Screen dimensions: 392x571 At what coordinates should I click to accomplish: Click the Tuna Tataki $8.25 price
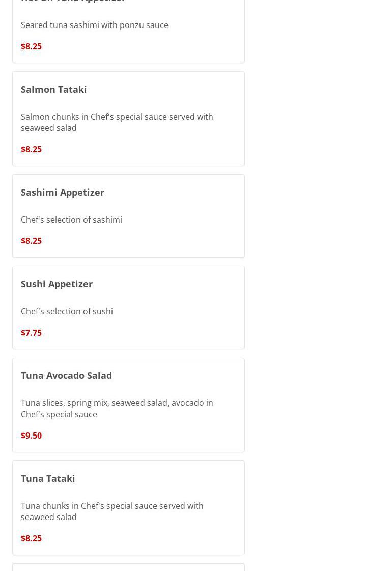tap(31, 538)
